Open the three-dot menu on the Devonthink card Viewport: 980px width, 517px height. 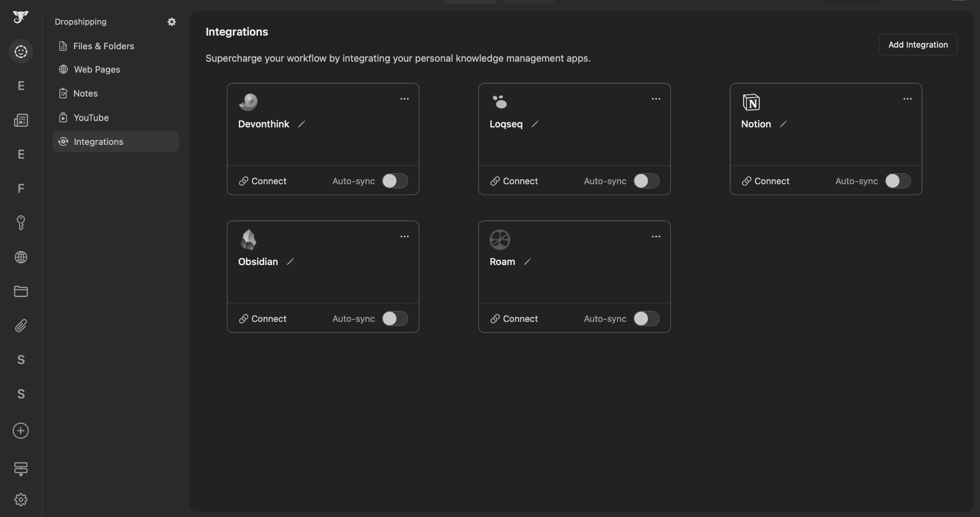pyautogui.click(x=404, y=99)
